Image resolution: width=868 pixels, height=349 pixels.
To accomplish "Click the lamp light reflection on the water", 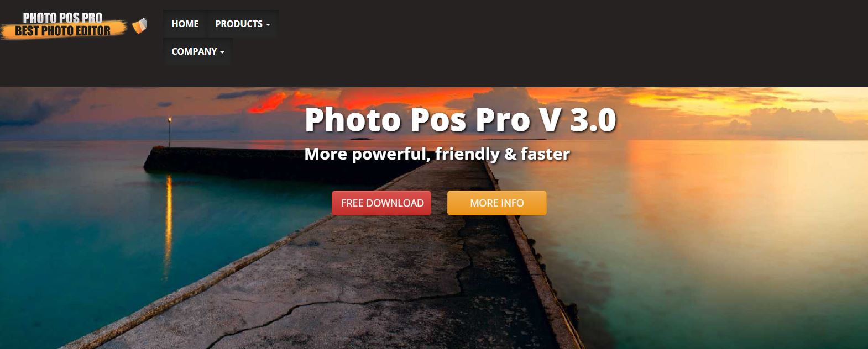I will click(168, 215).
